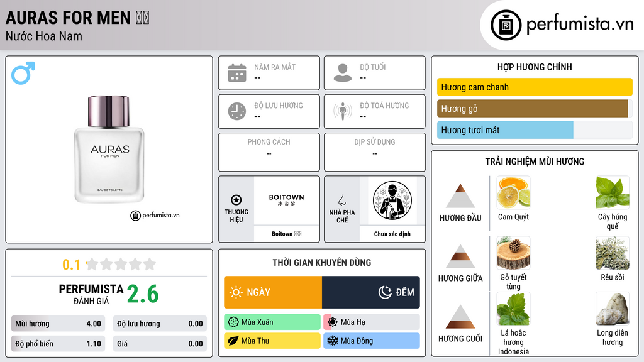The height and width of the screenshot is (362, 644).
Task: Select the Mùa Đông season bar
Action: [x=372, y=341]
